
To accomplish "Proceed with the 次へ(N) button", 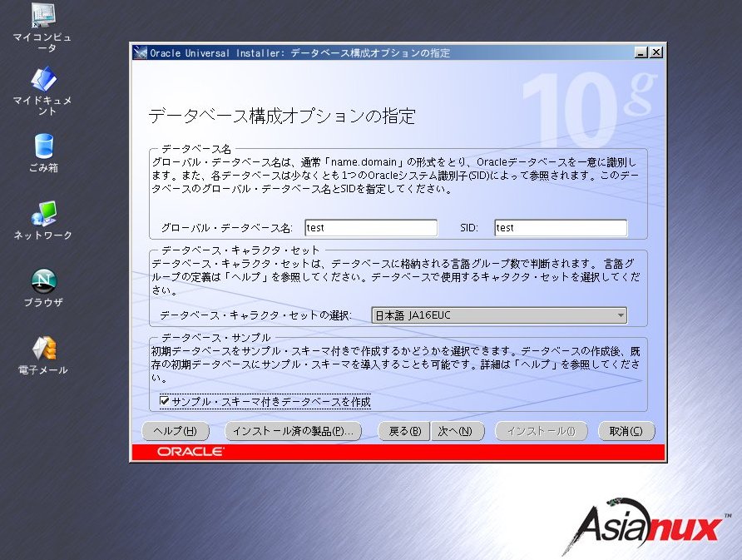I will [458, 431].
